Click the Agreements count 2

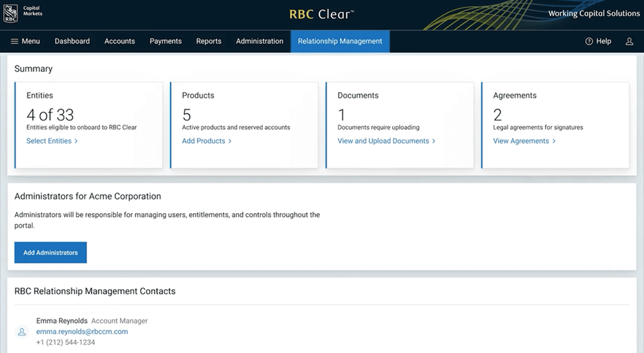[497, 115]
